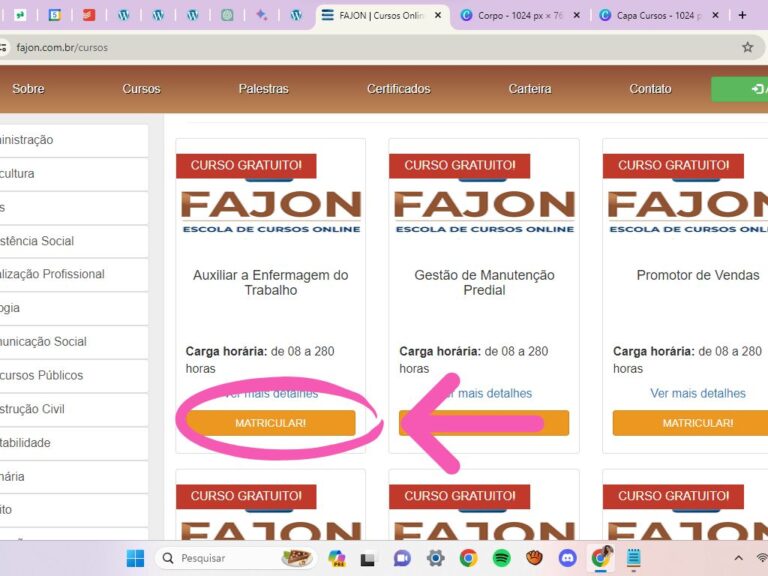Open Discord from the taskbar
768x576 pixels.
(x=567, y=558)
